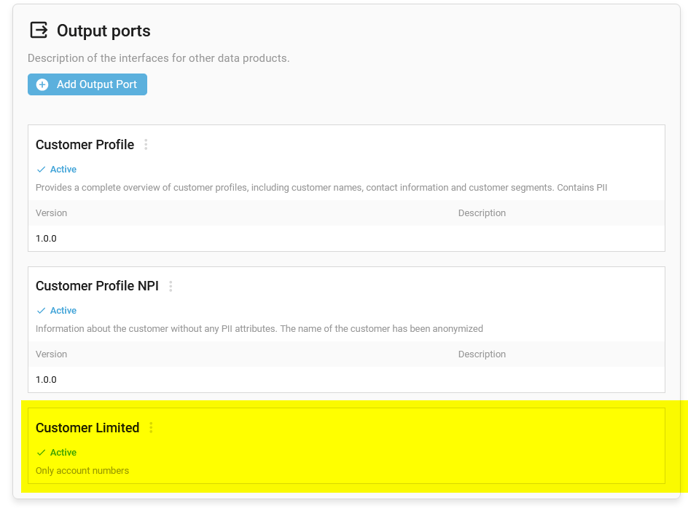Click Version column header in Customer Profile NPI
The width and height of the screenshot is (688, 508).
coord(51,354)
